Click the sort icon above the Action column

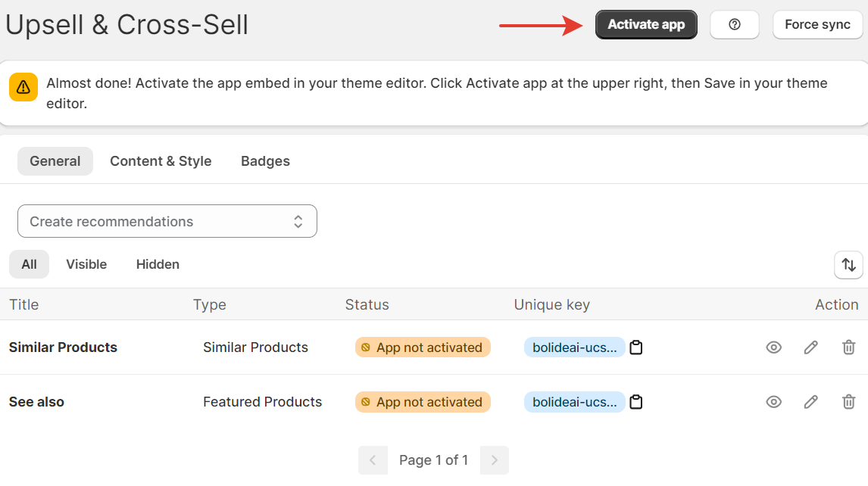pos(848,265)
